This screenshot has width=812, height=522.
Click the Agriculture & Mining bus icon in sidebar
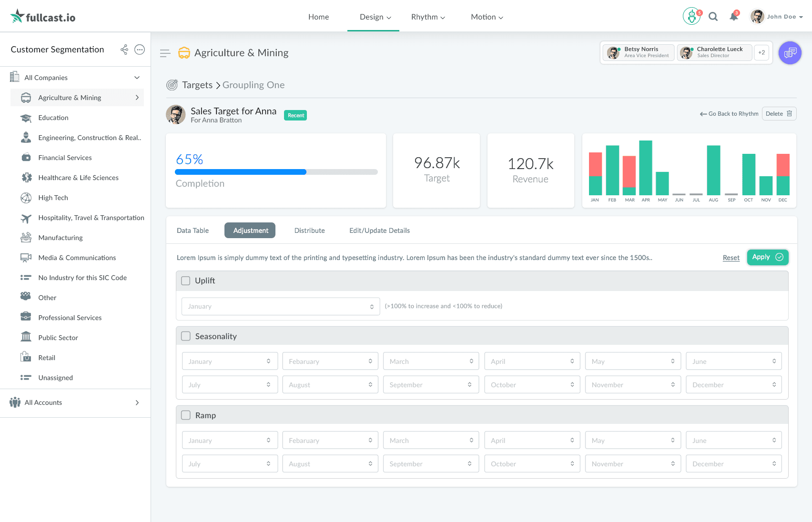tap(26, 98)
